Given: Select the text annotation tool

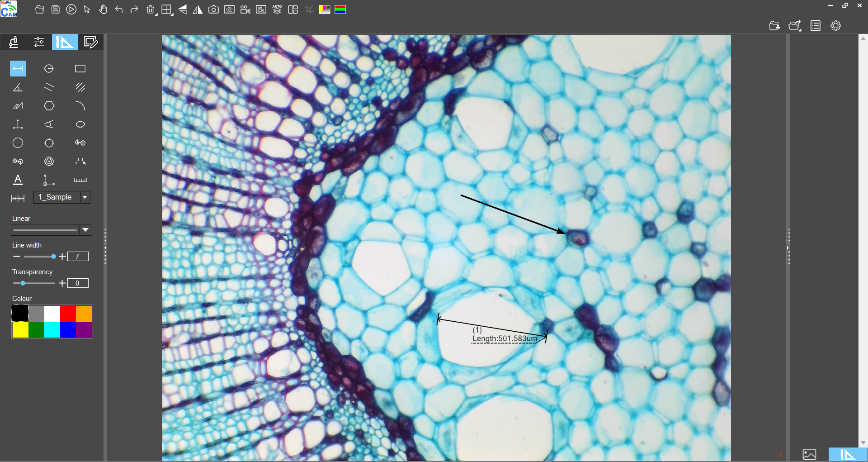Looking at the screenshot, I should click(x=18, y=180).
